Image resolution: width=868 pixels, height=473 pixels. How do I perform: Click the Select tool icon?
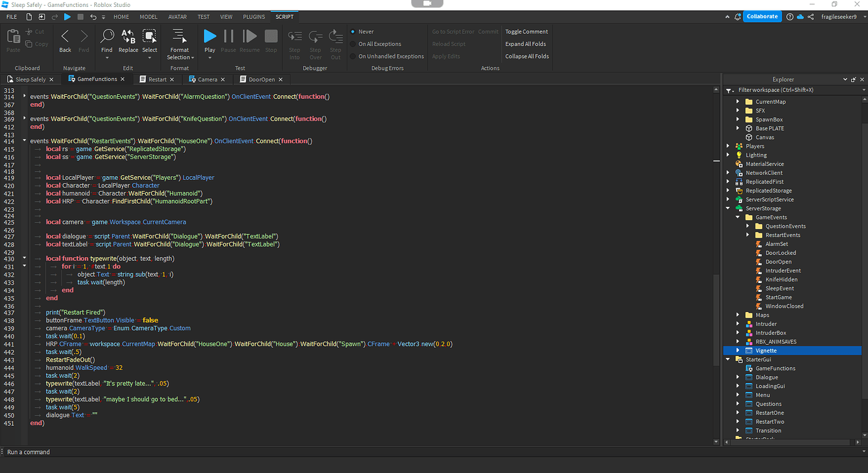150,40
